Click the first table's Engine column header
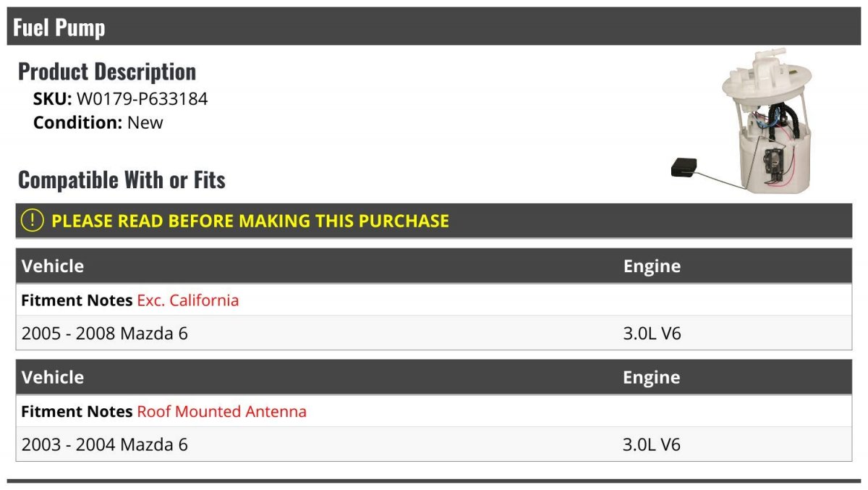868x490 pixels. pyautogui.click(x=652, y=266)
